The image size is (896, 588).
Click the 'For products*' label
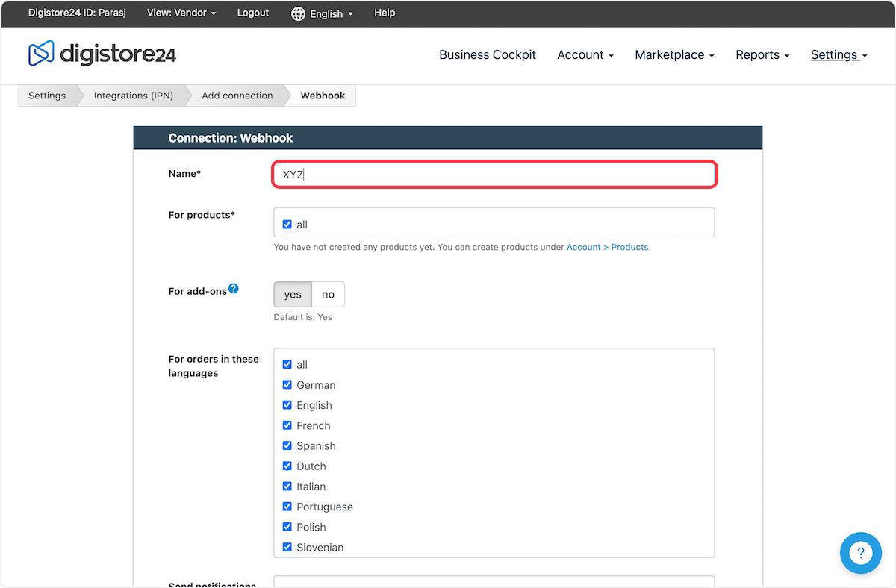(x=202, y=215)
